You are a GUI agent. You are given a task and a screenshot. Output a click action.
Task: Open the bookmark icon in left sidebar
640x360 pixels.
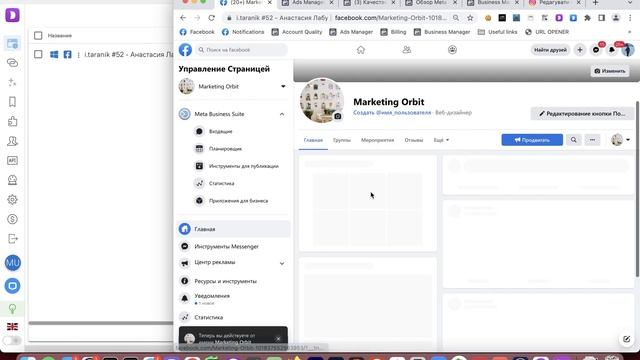click(x=12, y=102)
